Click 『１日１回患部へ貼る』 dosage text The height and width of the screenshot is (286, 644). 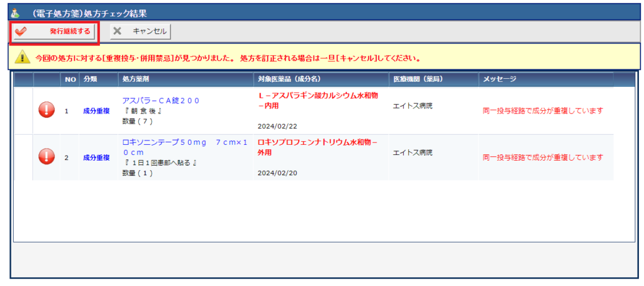point(160,163)
